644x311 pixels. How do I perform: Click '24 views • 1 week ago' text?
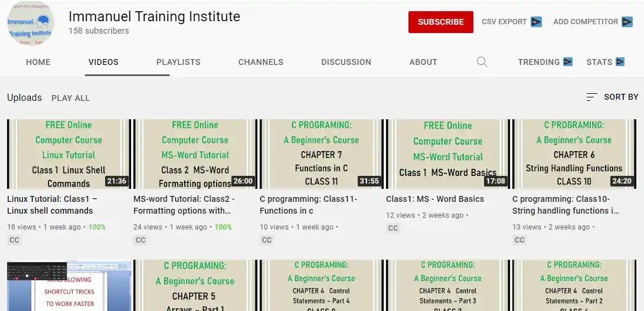coord(171,227)
